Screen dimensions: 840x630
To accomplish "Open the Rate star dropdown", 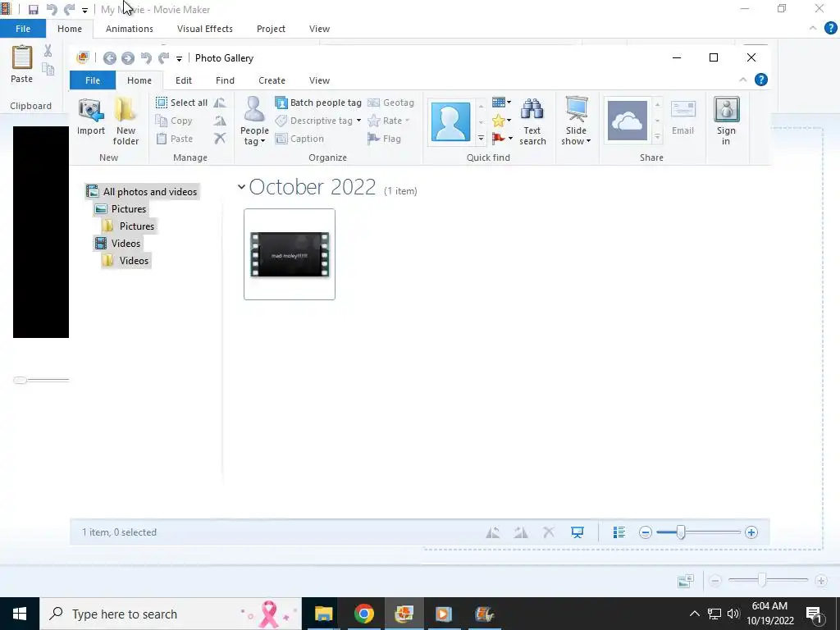I will pyautogui.click(x=389, y=121).
